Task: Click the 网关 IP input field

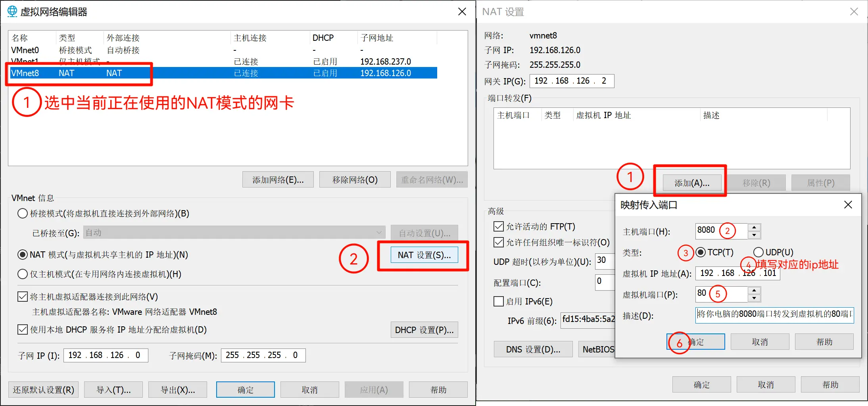Action: 572,81
